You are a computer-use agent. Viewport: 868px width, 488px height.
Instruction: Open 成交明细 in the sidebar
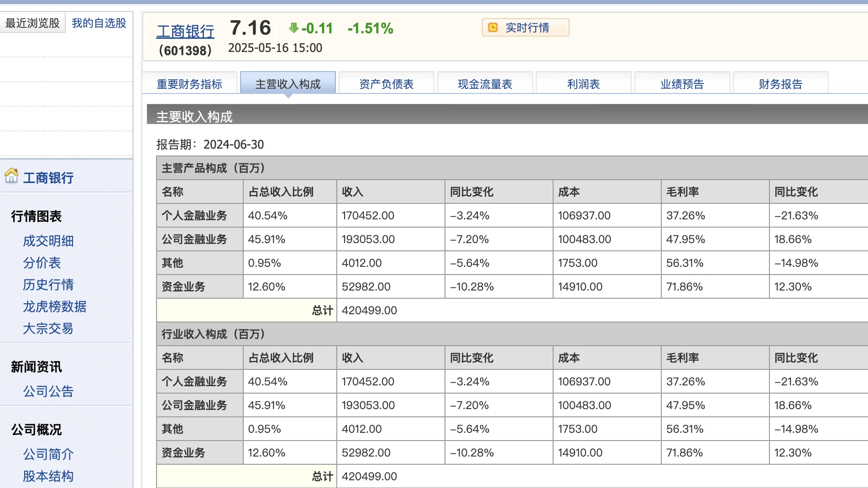tap(48, 241)
